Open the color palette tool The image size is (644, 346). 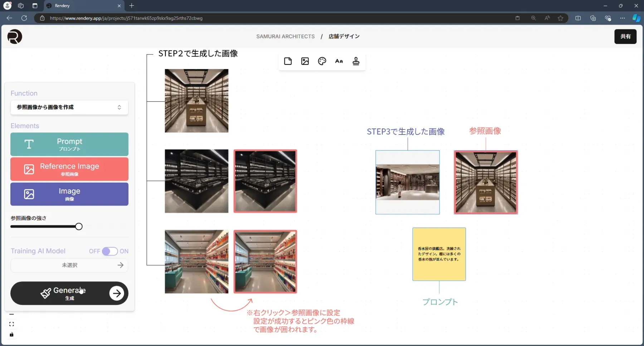[322, 61]
